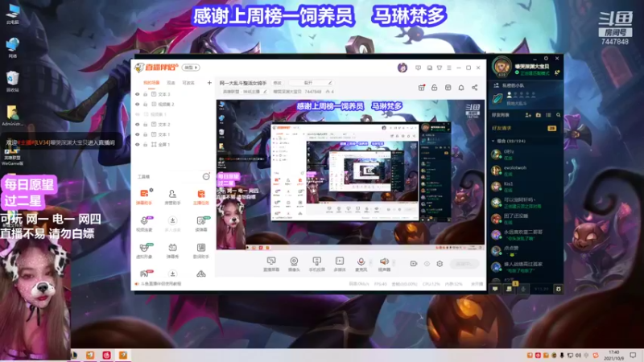This screenshot has height=362, width=644.
Task: Open streaming settings gear in 直播伴侣
Action: (x=440, y=264)
